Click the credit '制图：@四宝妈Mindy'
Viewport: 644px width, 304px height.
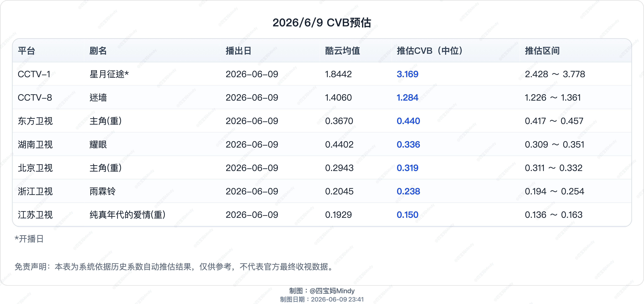[322, 291]
